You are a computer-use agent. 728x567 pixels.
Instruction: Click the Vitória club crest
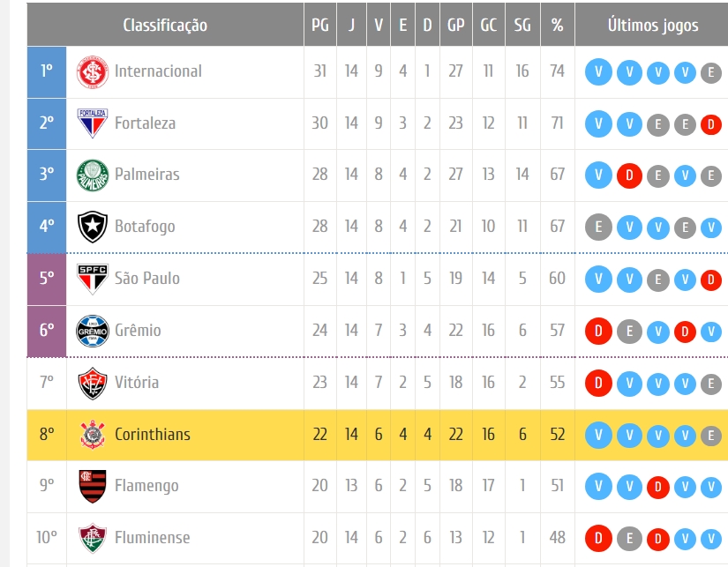coord(93,384)
